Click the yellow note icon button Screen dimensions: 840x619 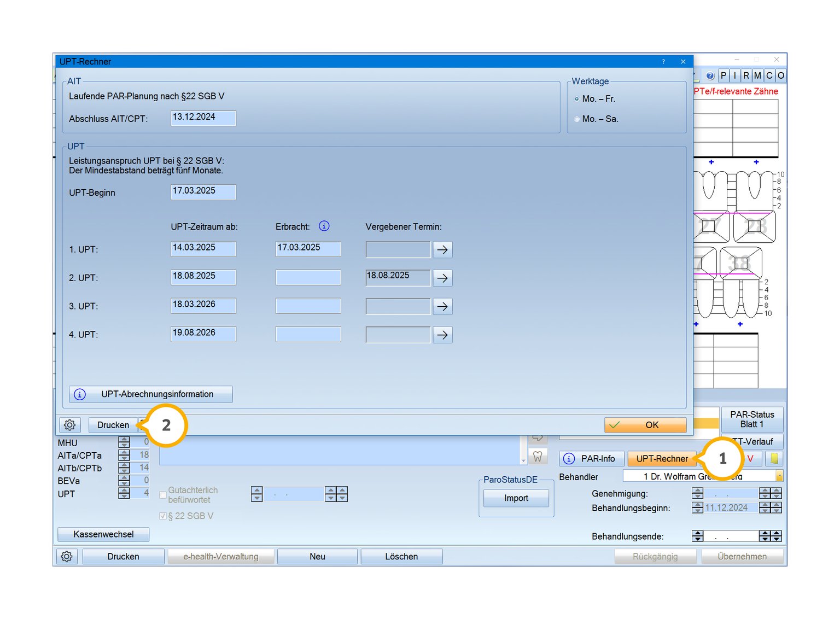pos(774,459)
